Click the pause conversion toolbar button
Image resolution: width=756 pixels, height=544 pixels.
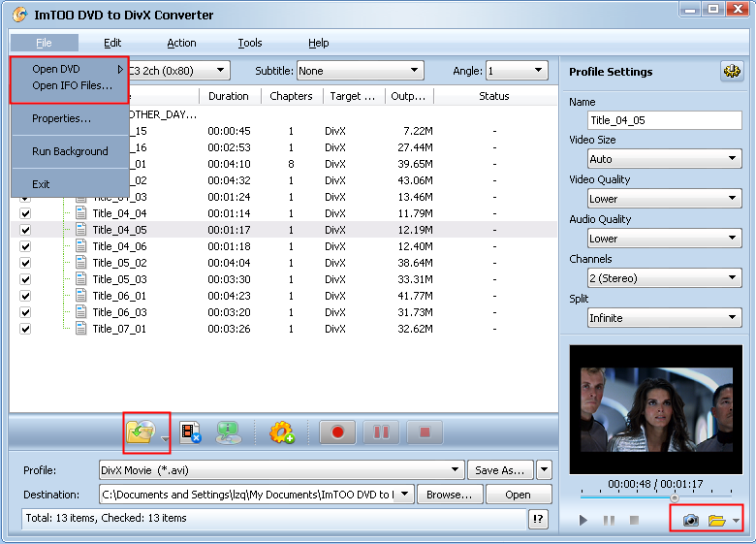[x=381, y=432]
